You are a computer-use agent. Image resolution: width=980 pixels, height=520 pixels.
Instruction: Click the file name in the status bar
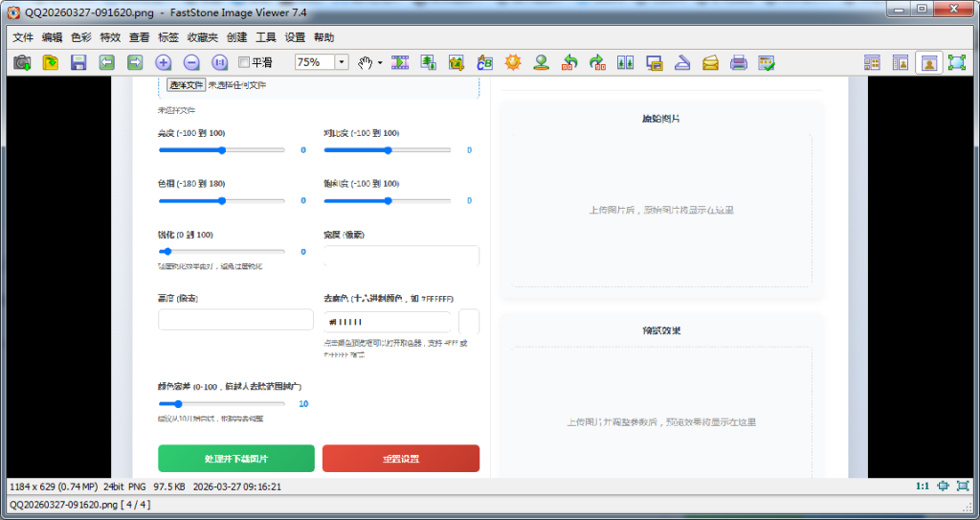coord(64,505)
